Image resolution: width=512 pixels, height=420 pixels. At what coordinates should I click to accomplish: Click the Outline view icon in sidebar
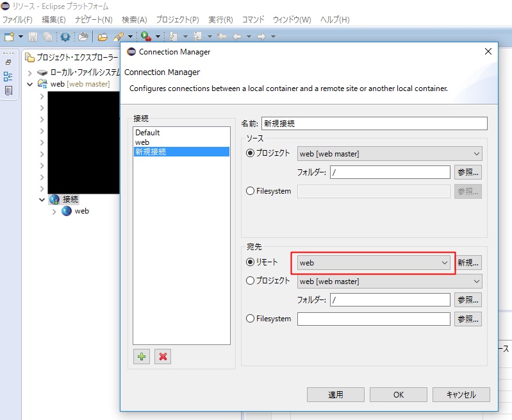tap(8, 76)
